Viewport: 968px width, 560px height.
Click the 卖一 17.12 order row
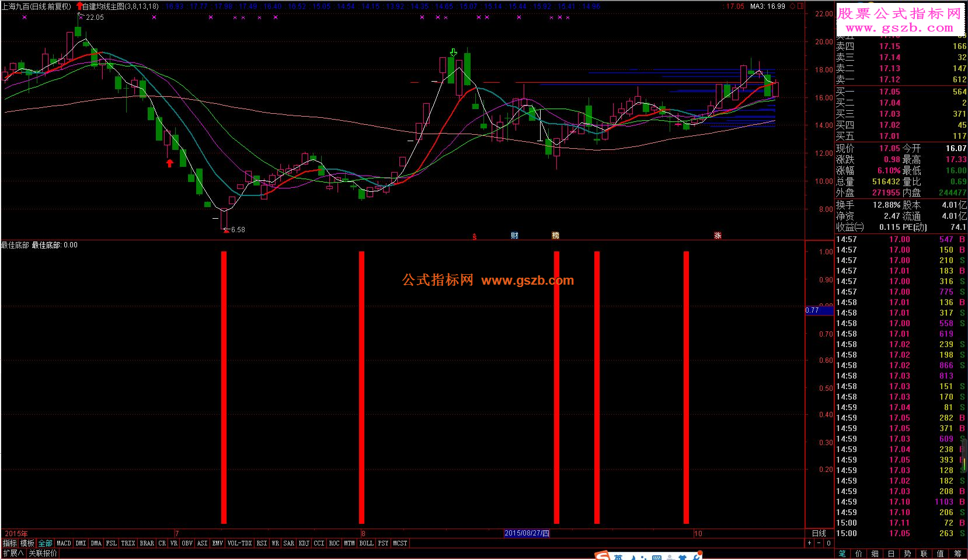[901, 79]
